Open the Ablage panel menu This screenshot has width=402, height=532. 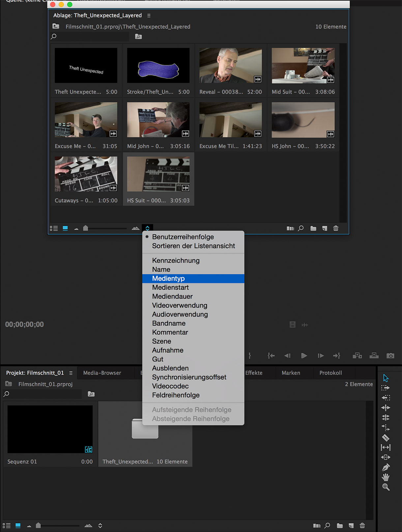click(149, 15)
